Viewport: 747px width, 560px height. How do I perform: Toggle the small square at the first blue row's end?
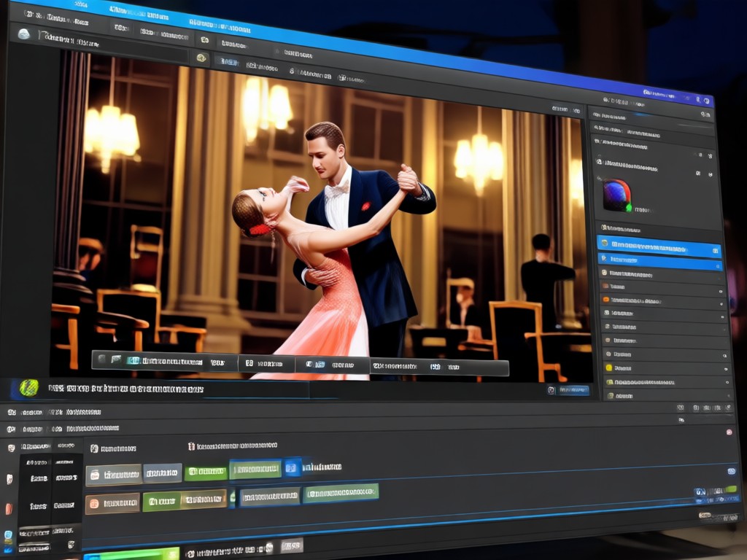click(715, 251)
